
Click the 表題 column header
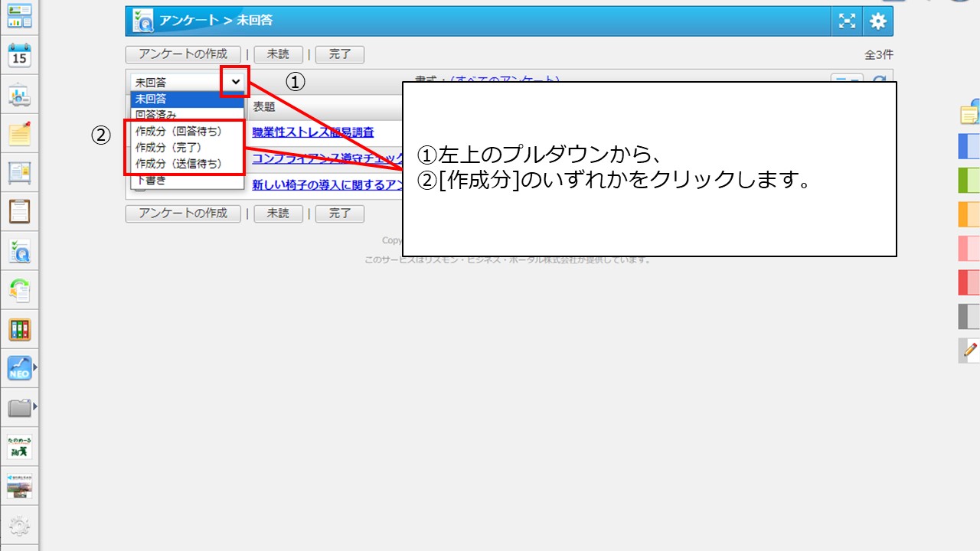[264, 107]
